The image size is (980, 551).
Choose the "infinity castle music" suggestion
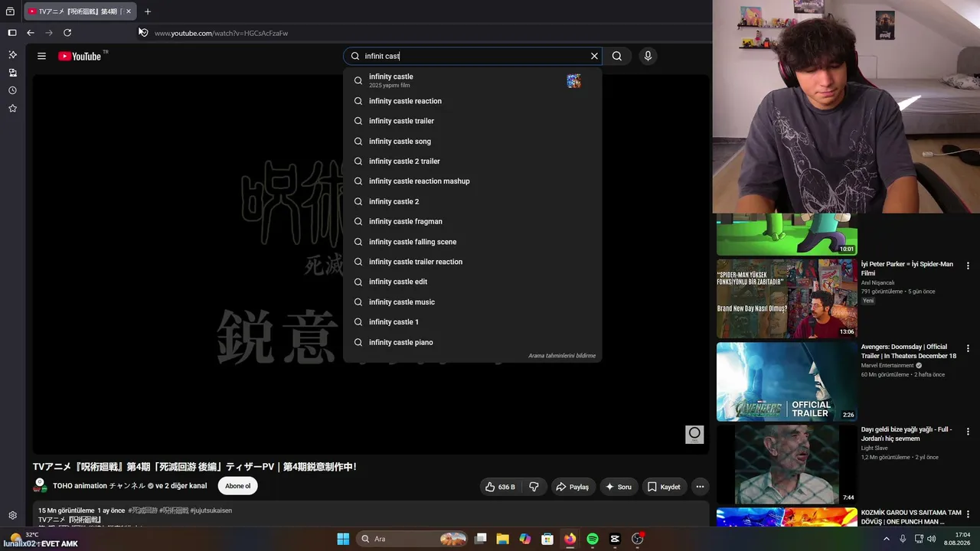(x=472, y=302)
